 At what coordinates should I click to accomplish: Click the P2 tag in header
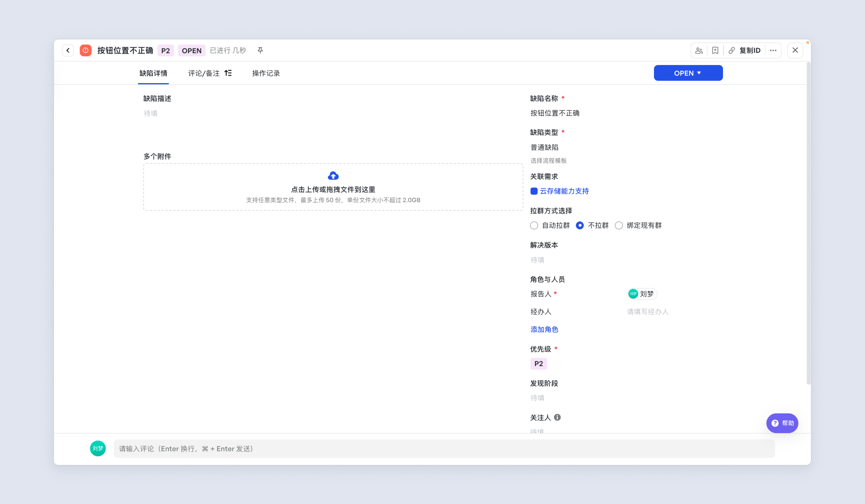click(165, 50)
